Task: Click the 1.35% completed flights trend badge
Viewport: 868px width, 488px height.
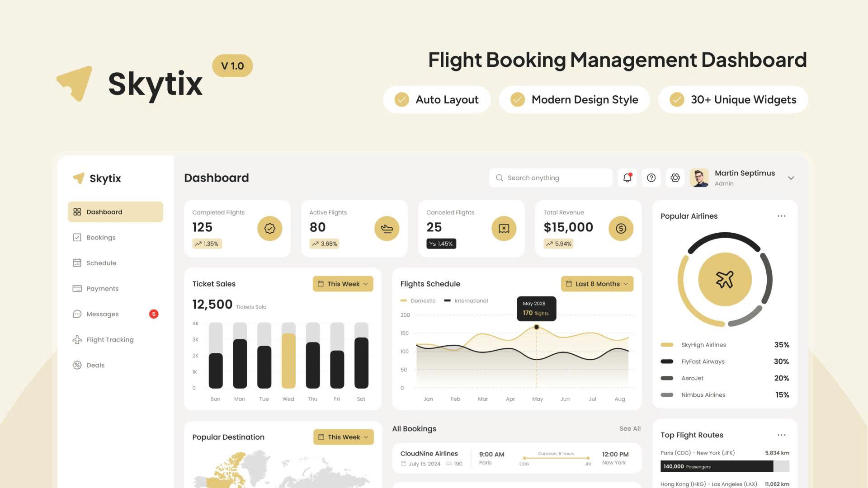Action: point(207,244)
